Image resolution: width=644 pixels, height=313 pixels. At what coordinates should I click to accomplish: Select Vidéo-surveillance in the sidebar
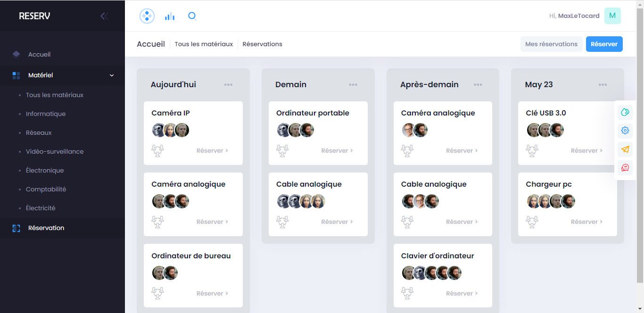click(55, 152)
